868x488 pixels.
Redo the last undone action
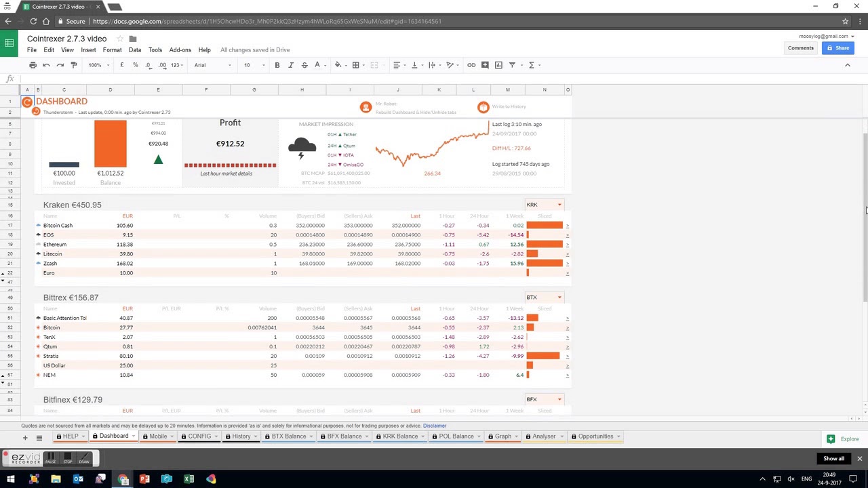tap(60, 65)
